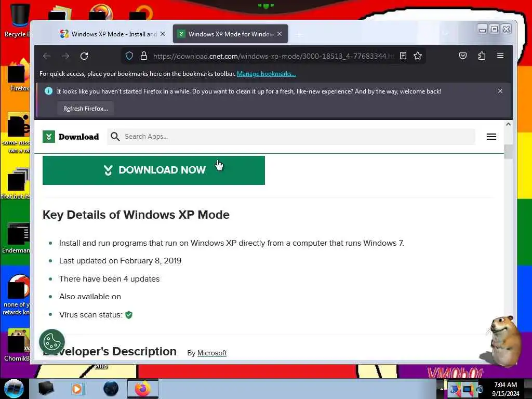532x399 pixels.
Task: Open the CNET site hamburger menu
Action: (x=491, y=137)
